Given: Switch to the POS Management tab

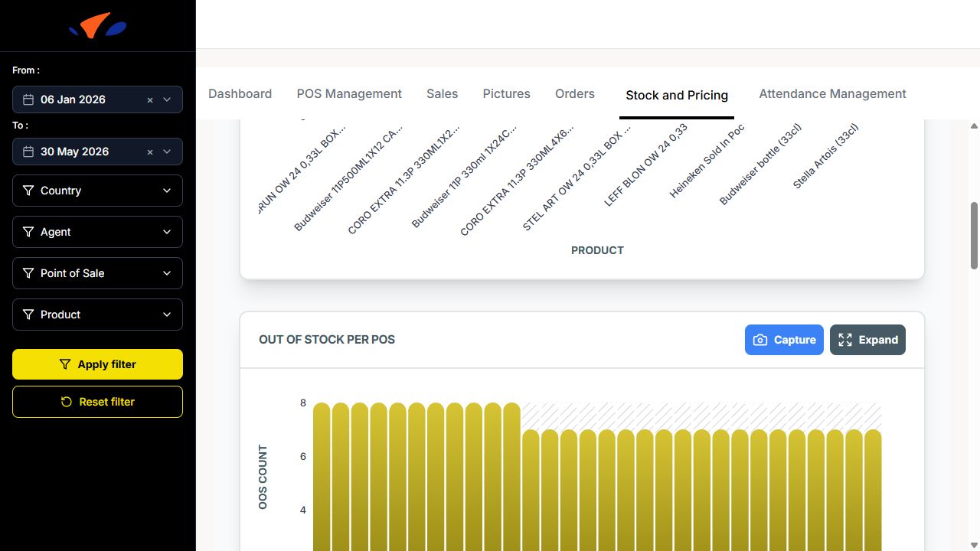Looking at the screenshot, I should click(x=349, y=94).
